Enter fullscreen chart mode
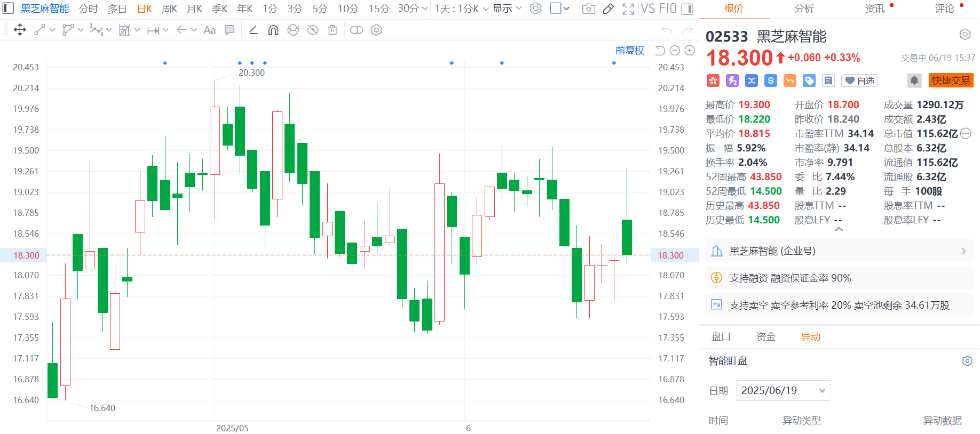The image size is (980, 434). [x=628, y=9]
